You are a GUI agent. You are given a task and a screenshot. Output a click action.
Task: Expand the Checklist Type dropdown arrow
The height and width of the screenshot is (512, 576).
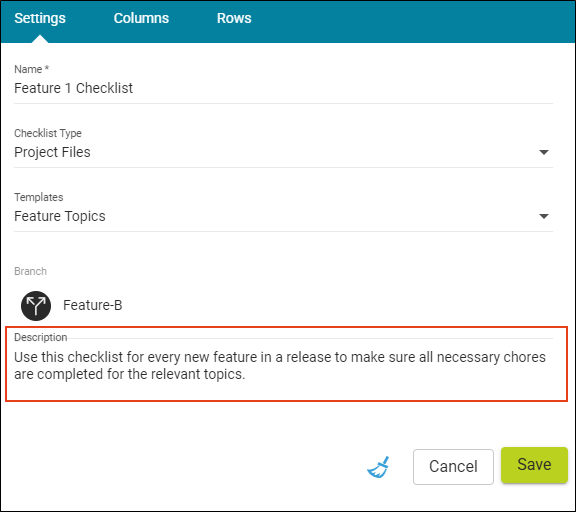pyautogui.click(x=544, y=152)
